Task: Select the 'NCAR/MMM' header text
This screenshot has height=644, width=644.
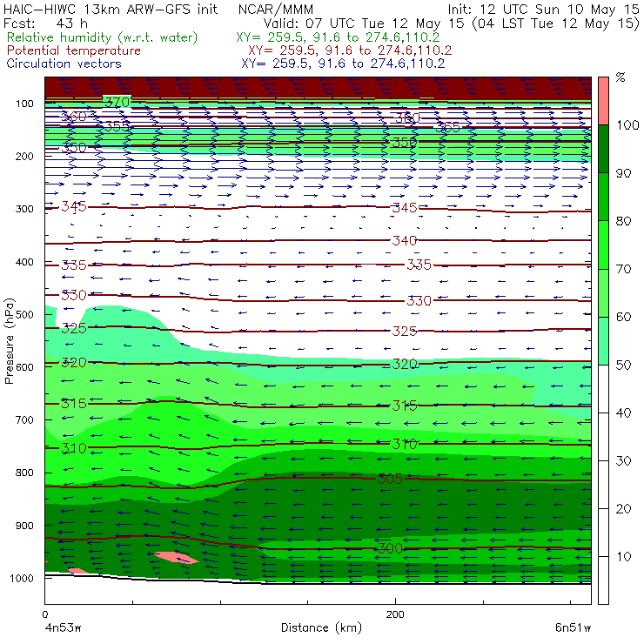Action: [276, 9]
